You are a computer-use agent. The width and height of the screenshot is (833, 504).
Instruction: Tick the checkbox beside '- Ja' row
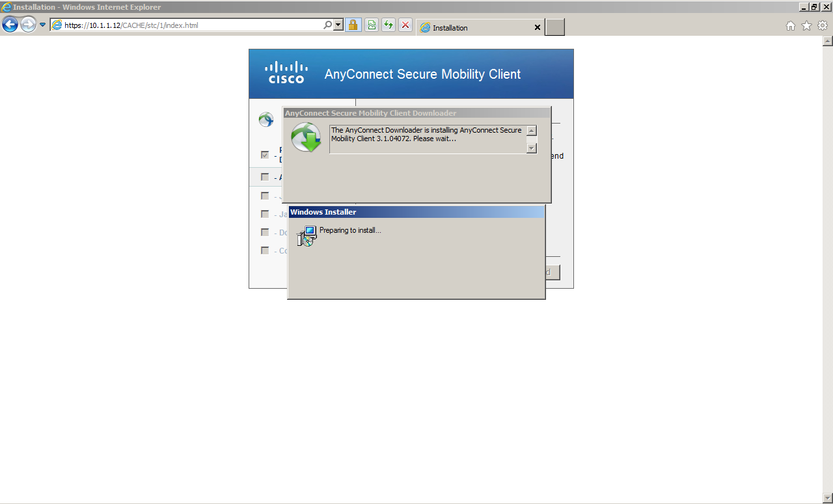tap(265, 214)
